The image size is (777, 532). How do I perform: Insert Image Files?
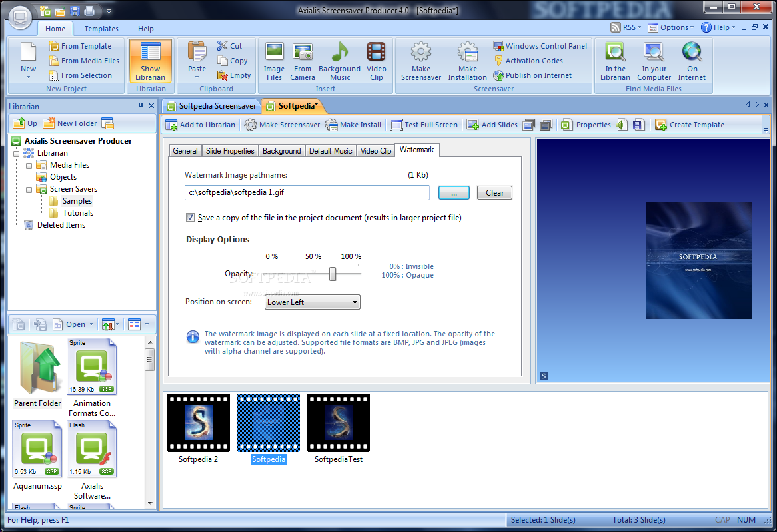point(274,61)
